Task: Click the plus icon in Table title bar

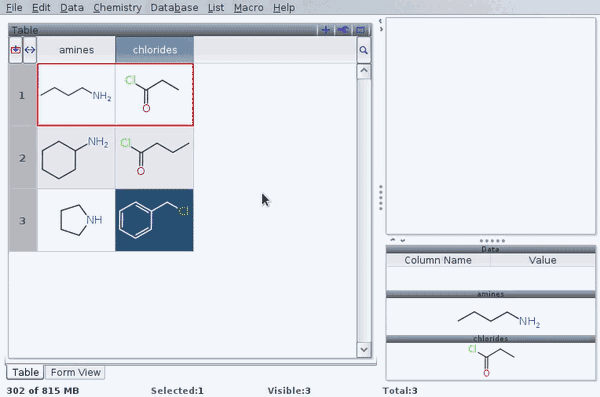Action: tap(326, 30)
